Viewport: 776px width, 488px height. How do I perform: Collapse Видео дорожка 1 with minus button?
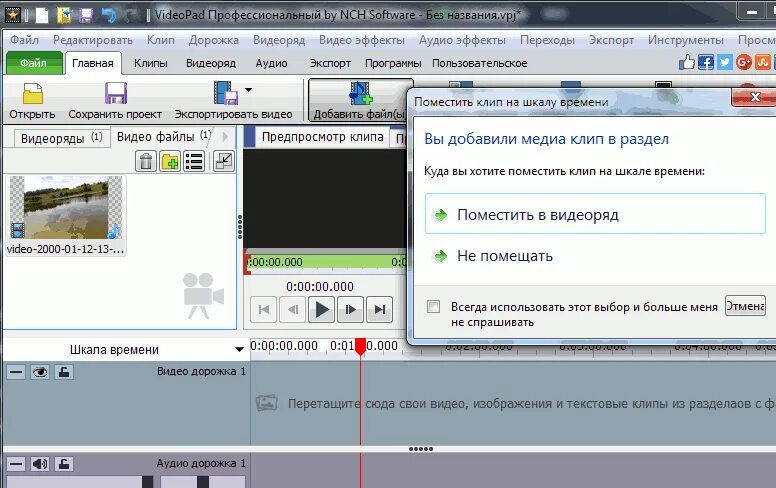point(16,372)
